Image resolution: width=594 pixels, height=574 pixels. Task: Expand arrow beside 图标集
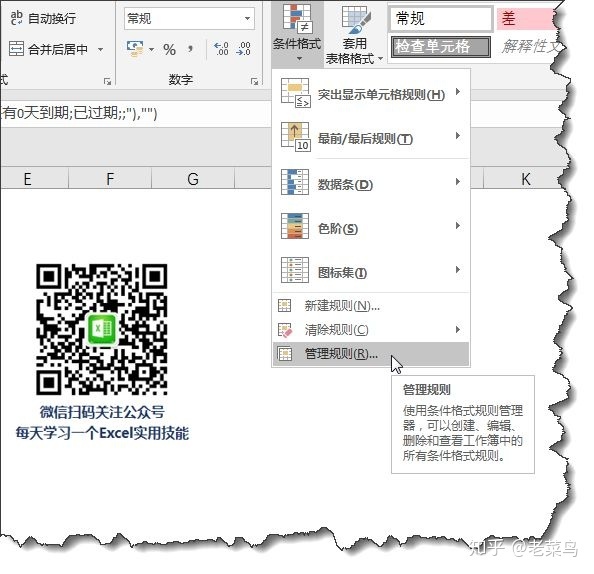pos(458,269)
